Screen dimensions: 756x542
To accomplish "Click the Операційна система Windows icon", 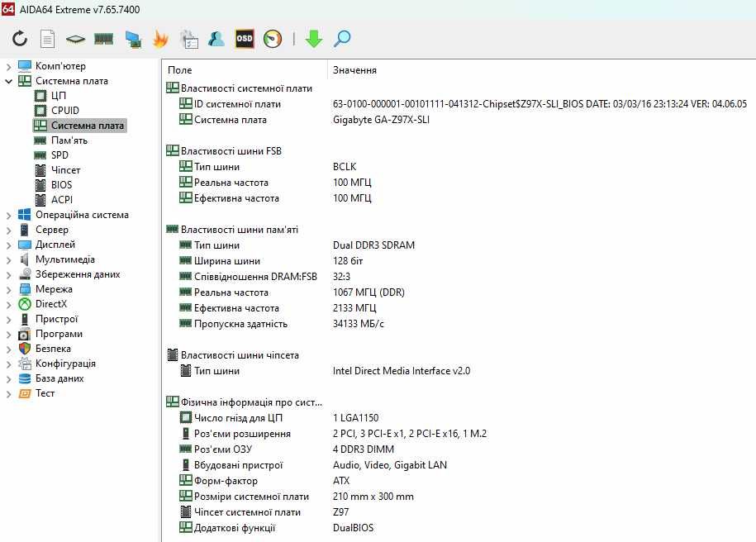I will click(25, 215).
